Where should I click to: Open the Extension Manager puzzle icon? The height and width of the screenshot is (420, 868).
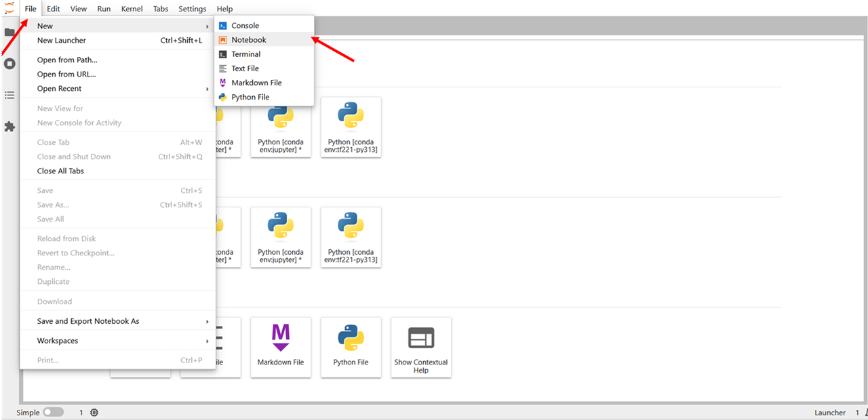coord(9,127)
